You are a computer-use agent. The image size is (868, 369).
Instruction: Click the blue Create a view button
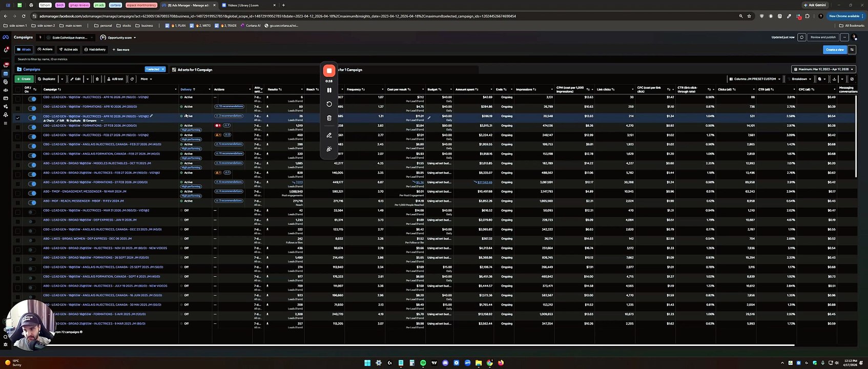pyautogui.click(x=835, y=50)
